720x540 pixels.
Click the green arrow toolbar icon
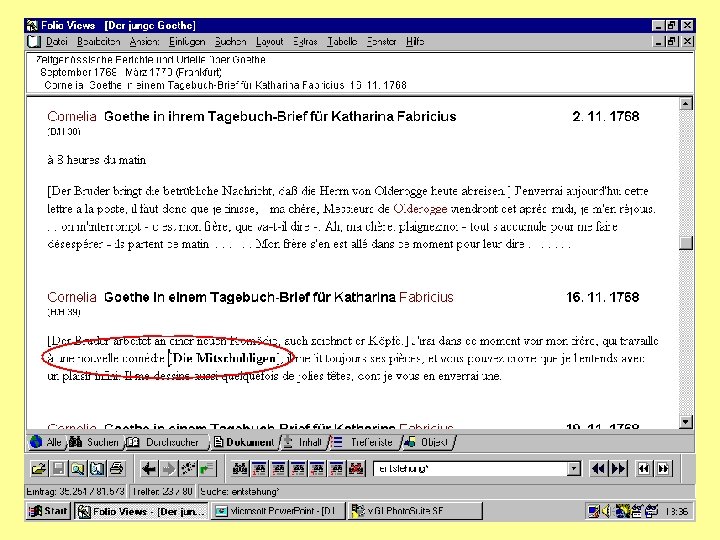[x=207, y=469]
